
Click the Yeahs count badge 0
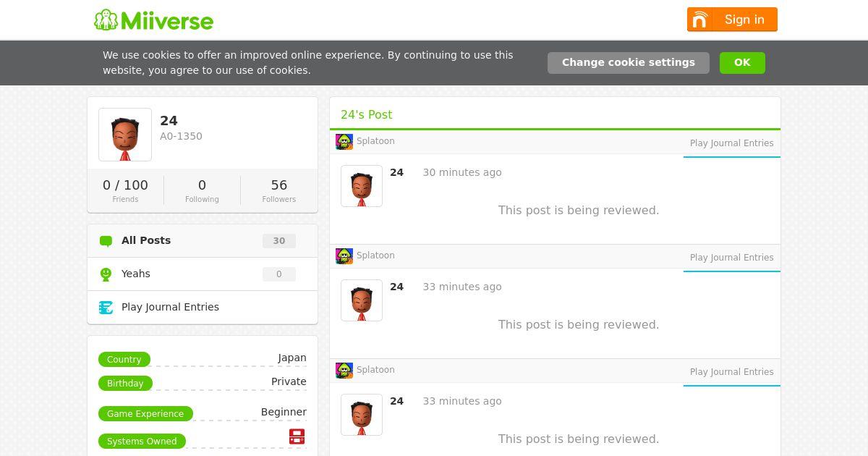[x=279, y=274]
